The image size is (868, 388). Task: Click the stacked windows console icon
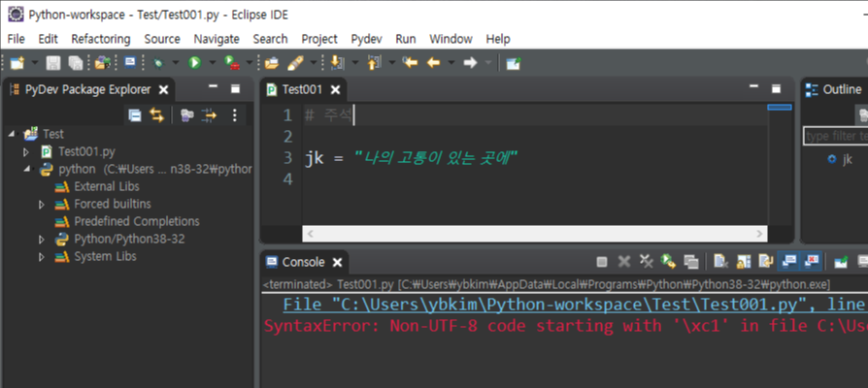tap(691, 262)
